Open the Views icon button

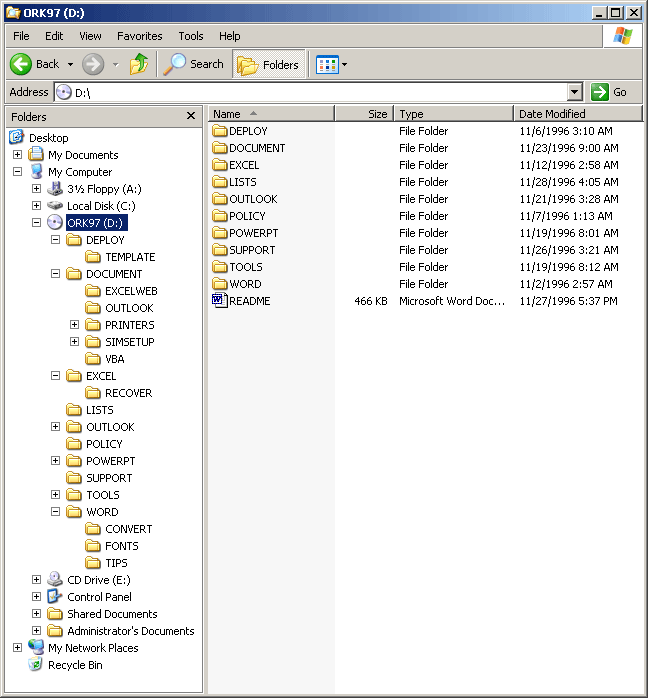click(x=328, y=65)
